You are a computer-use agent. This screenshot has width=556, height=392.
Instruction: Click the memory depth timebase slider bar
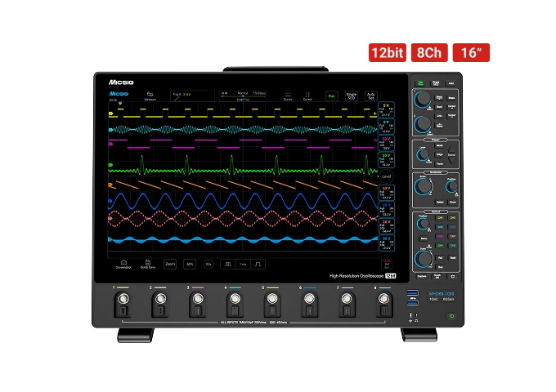pyautogui.click(x=243, y=96)
